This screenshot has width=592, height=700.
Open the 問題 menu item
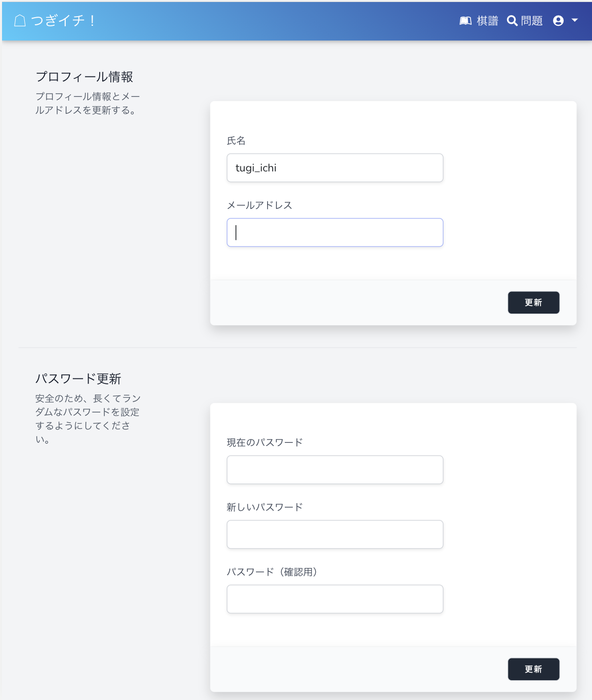pyautogui.click(x=532, y=21)
